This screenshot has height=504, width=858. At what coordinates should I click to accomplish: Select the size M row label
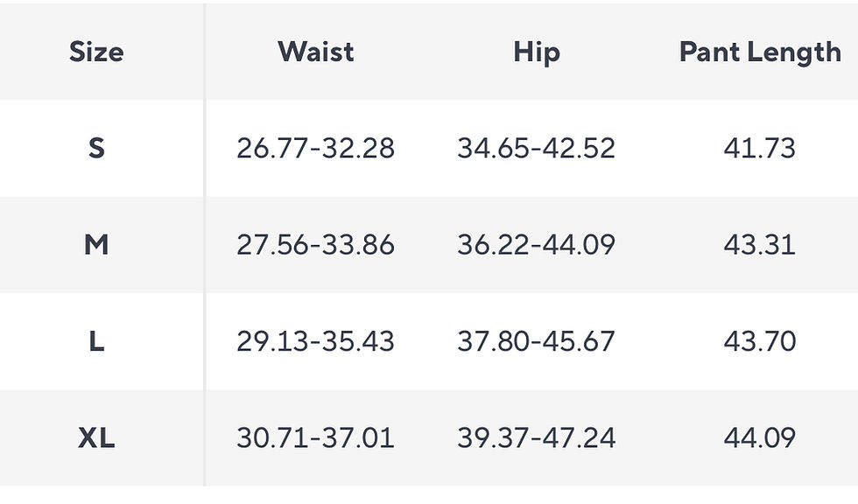pyautogui.click(x=96, y=244)
